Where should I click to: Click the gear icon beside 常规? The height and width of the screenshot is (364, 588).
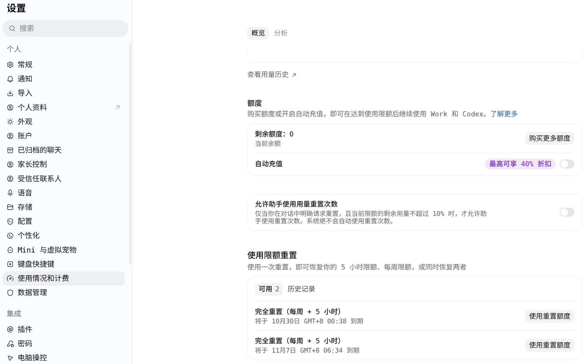[x=10, y=65]
